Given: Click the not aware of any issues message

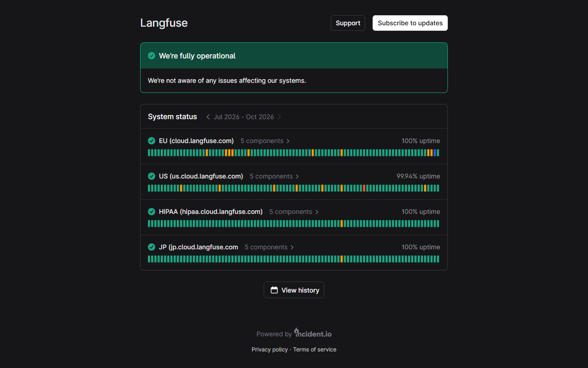Looking at the screenshot, I should coord(227,80).
